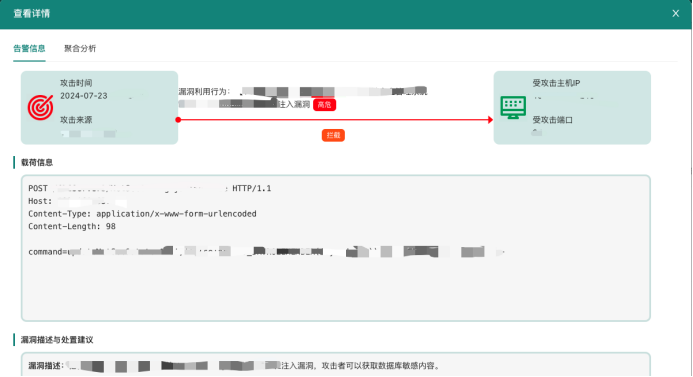
Task: Select the 攻击时间 label
Action: (76, 83)
